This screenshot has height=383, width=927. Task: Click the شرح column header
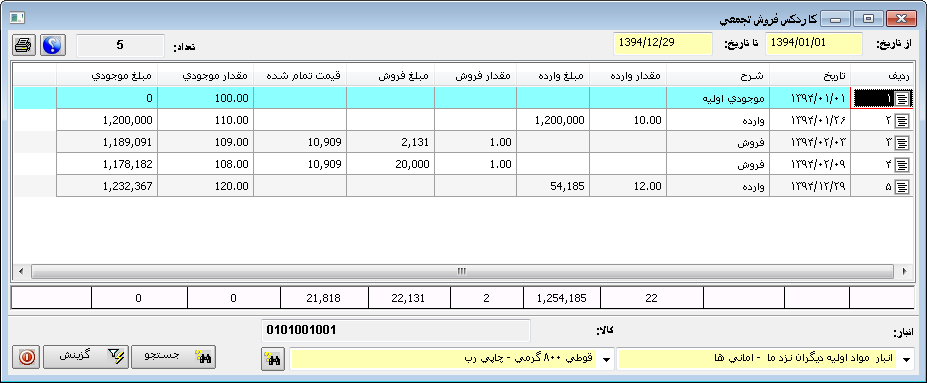pos(718,77)
